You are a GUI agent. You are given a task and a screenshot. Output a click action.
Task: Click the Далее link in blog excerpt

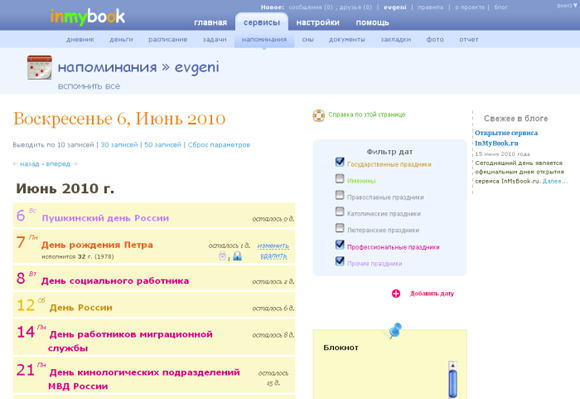(x=554, y=181)
